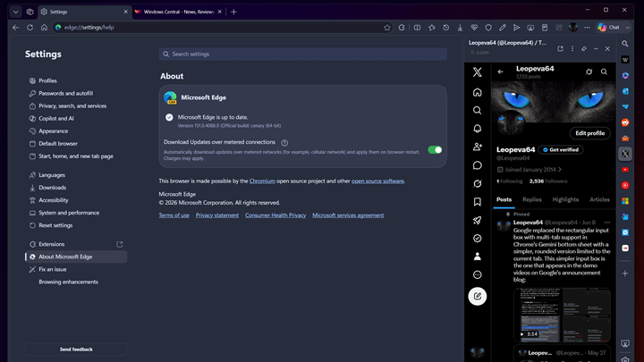Click the Get verified button
This screenshot has height=362, width=644.
(560, 150)
